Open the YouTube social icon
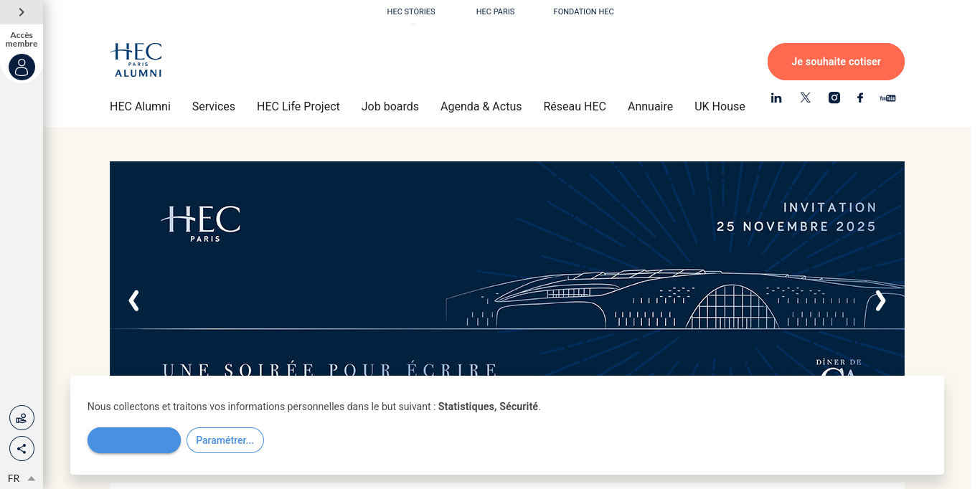This screenshot has width=980, height=489. [x=887, y=98]
